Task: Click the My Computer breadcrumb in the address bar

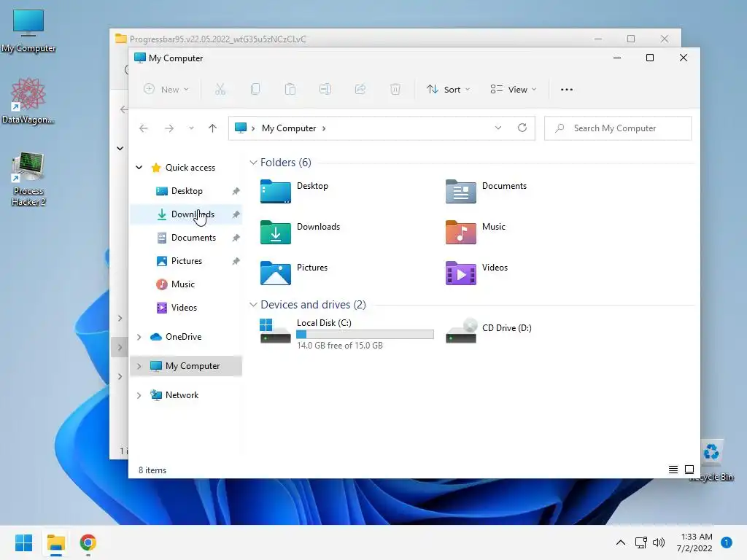Action: [289, 128]
